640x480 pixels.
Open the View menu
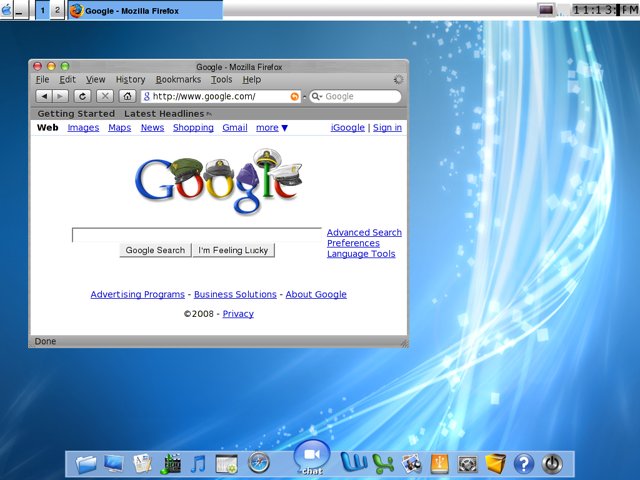[x=96, y=80]
